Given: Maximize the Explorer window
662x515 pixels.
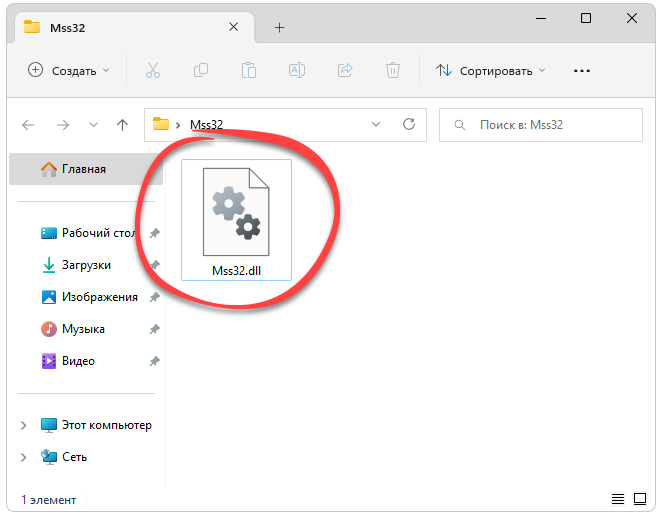Looking at the screenshot, I should coord(586,18).
